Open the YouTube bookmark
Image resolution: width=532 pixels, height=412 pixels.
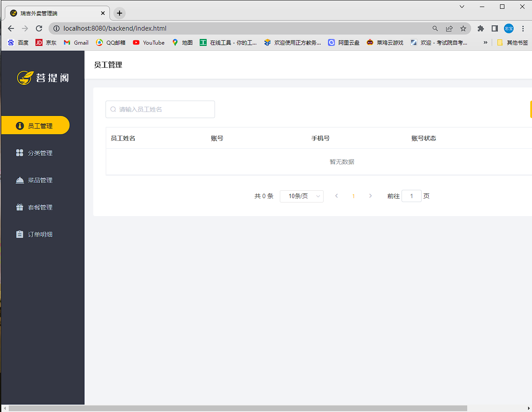click(x=149, y=42)
